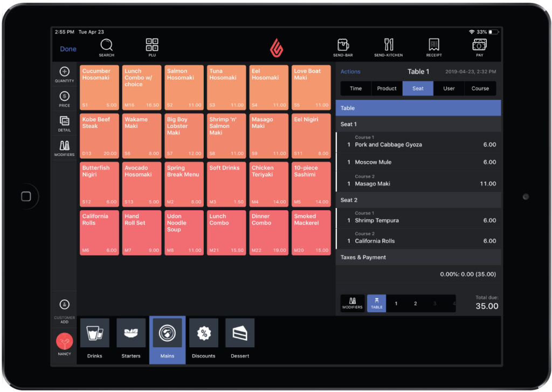Collapse the Seat 1 section

[418, 124]
